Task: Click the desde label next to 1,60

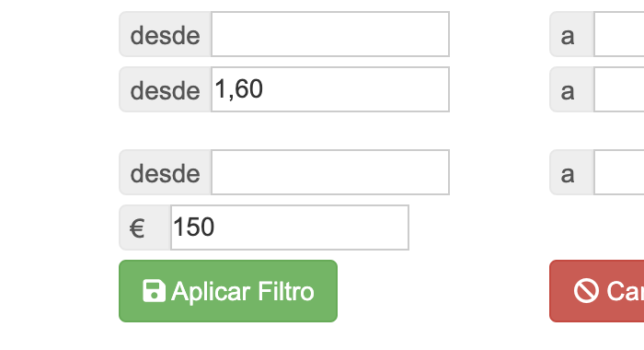Action: tap(165, 89)
